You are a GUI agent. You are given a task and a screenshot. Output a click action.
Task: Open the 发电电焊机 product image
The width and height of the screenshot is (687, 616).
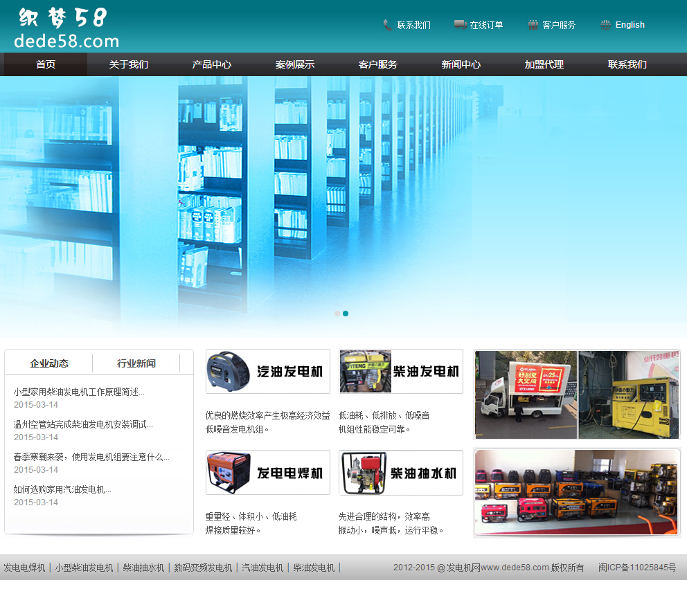[268, 472]
